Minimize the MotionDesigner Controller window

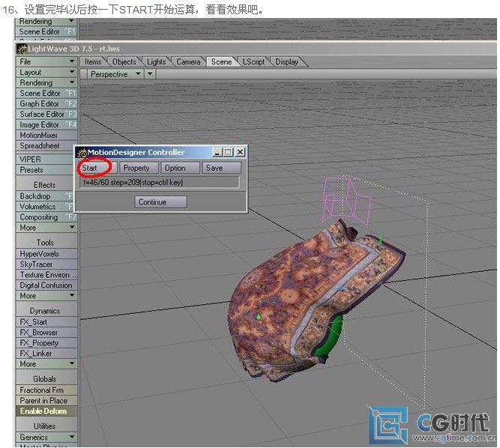tap(217, 152)
